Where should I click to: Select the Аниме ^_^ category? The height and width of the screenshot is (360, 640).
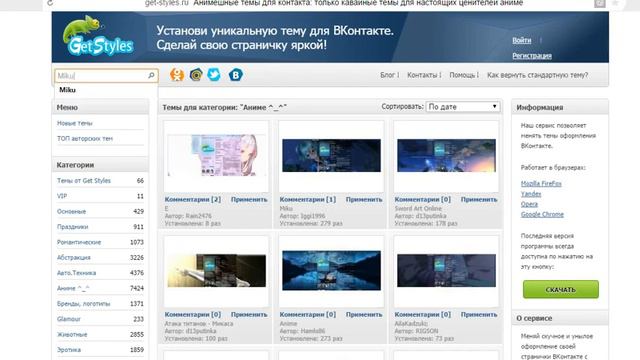click(x=73, y=288)
